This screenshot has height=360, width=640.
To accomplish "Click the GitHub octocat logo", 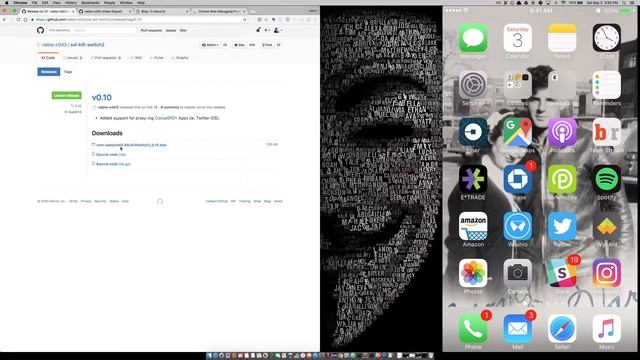I will (40, 30).
